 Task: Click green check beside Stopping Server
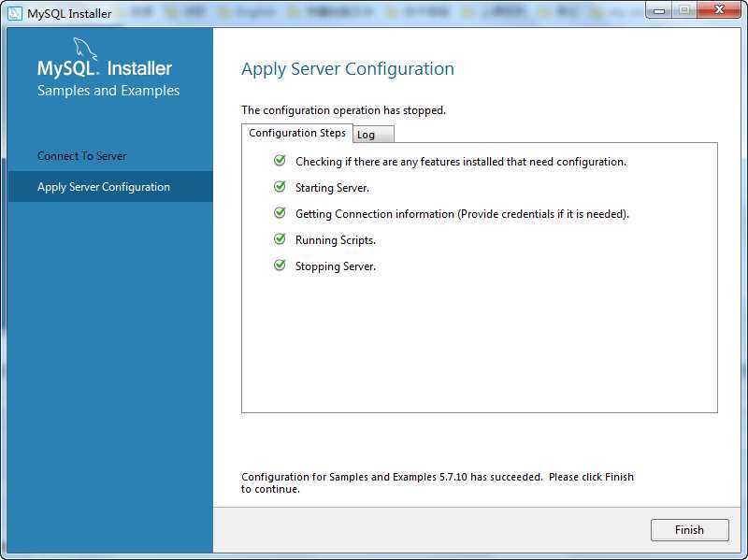pyautogui.click(x=280, y=266)
